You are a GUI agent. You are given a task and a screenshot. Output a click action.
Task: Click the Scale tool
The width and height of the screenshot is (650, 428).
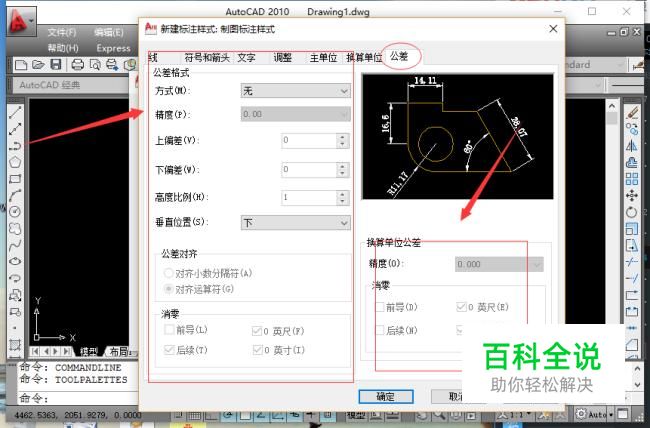click(x=632, y=229)
